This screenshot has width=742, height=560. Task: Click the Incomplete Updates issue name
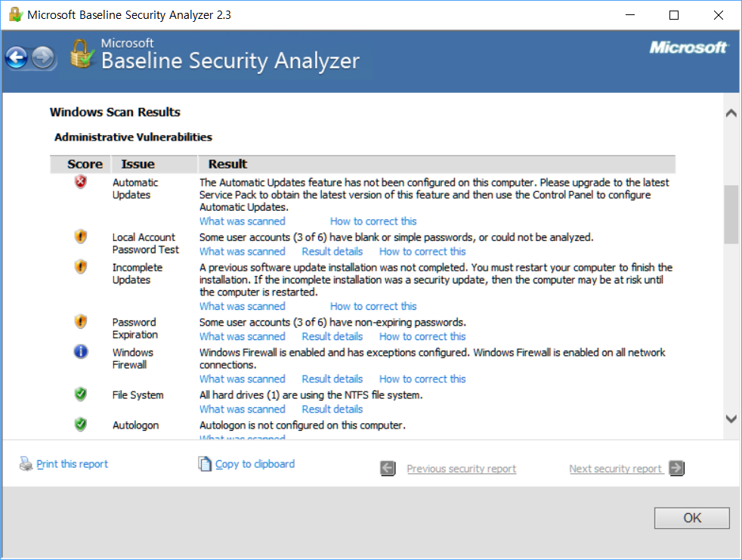138,274
